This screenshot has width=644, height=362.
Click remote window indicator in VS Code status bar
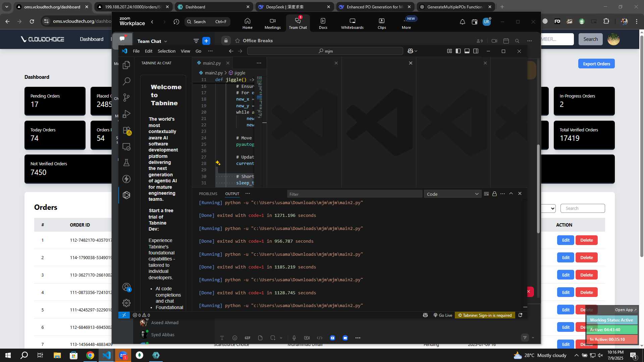tap(124, 315)
